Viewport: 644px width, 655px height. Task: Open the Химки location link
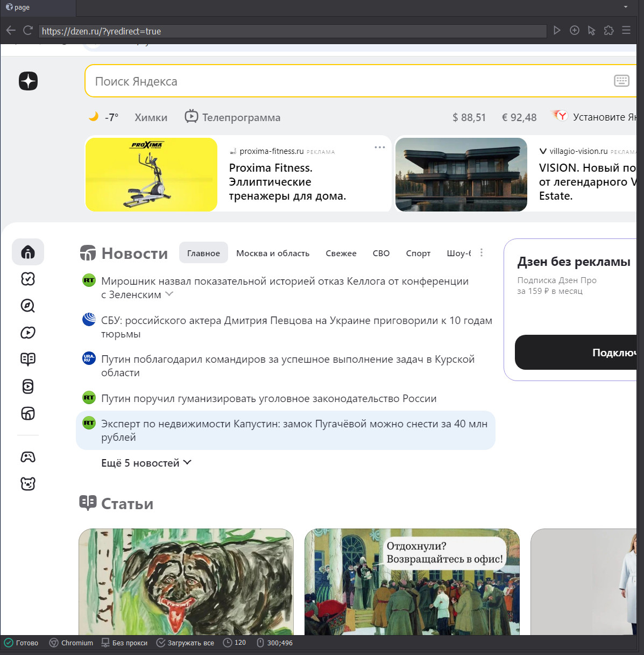pos(151,117)
